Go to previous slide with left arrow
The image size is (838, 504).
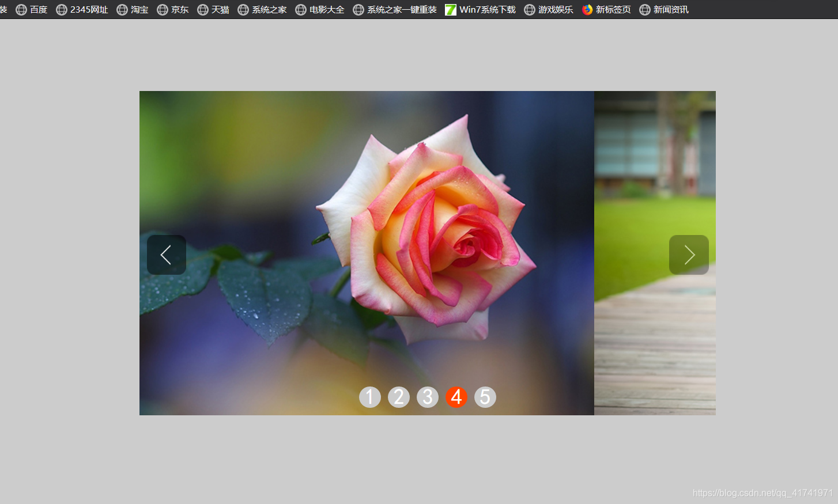coord(167,255)
